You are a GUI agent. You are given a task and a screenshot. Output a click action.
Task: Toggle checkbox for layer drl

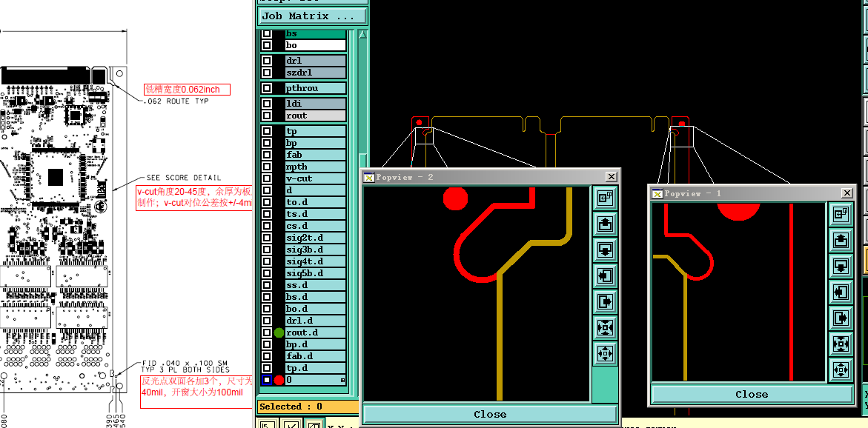pos(267,61)
